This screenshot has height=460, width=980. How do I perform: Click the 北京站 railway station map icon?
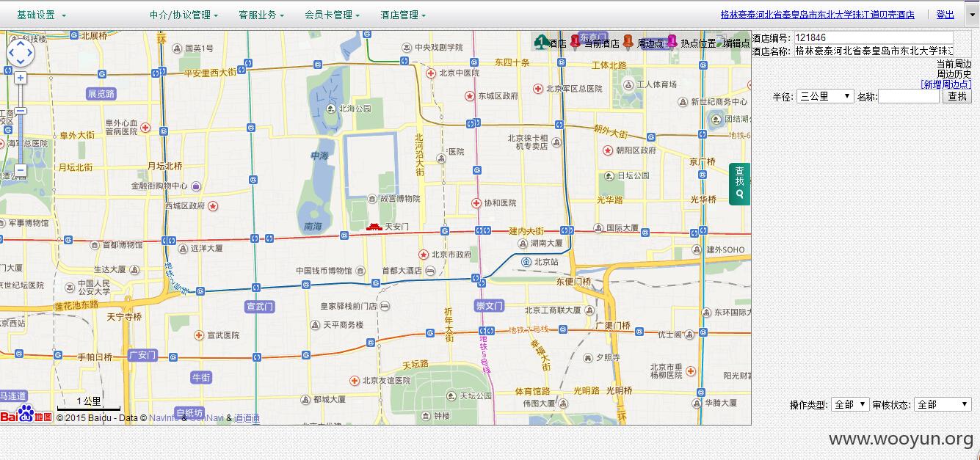[526, 262]
